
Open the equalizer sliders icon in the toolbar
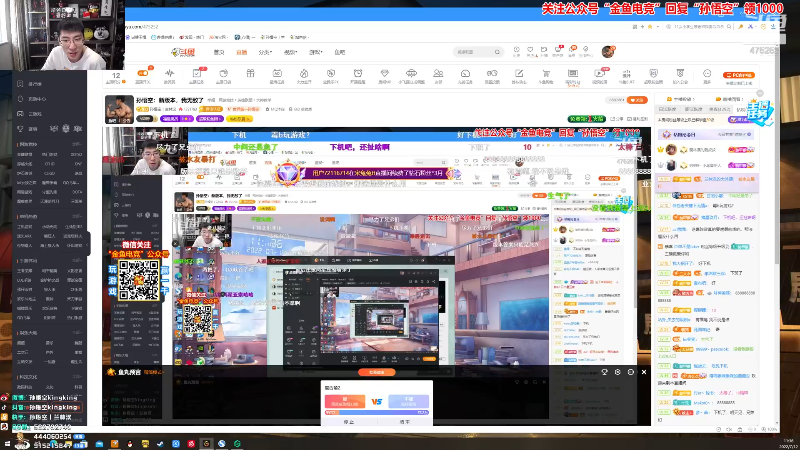(627, 73)
